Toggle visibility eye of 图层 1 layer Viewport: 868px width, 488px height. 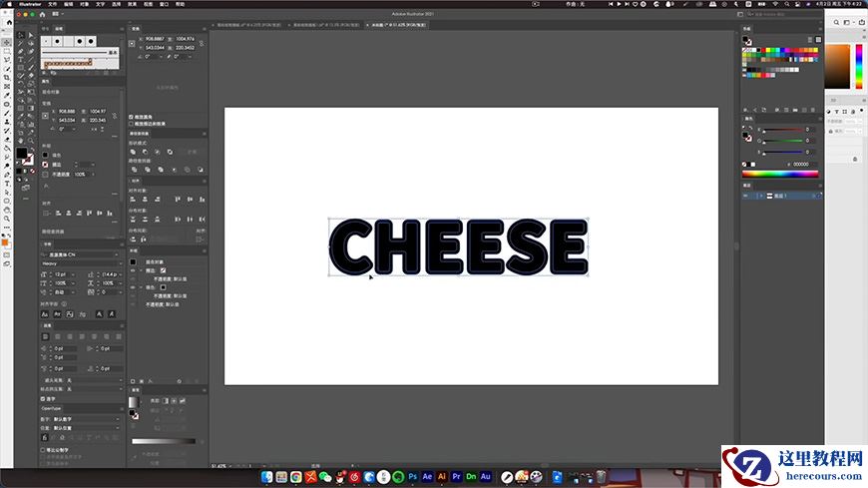745,196
